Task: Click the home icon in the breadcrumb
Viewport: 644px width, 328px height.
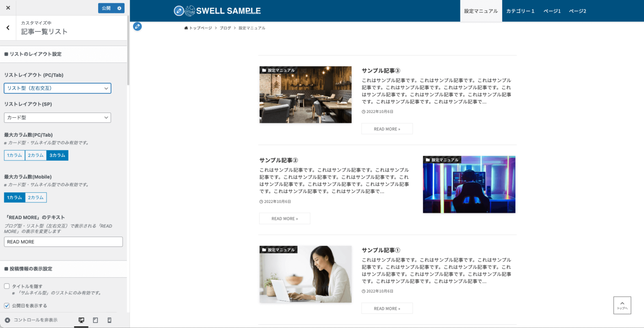Action: tap(185, 28)
